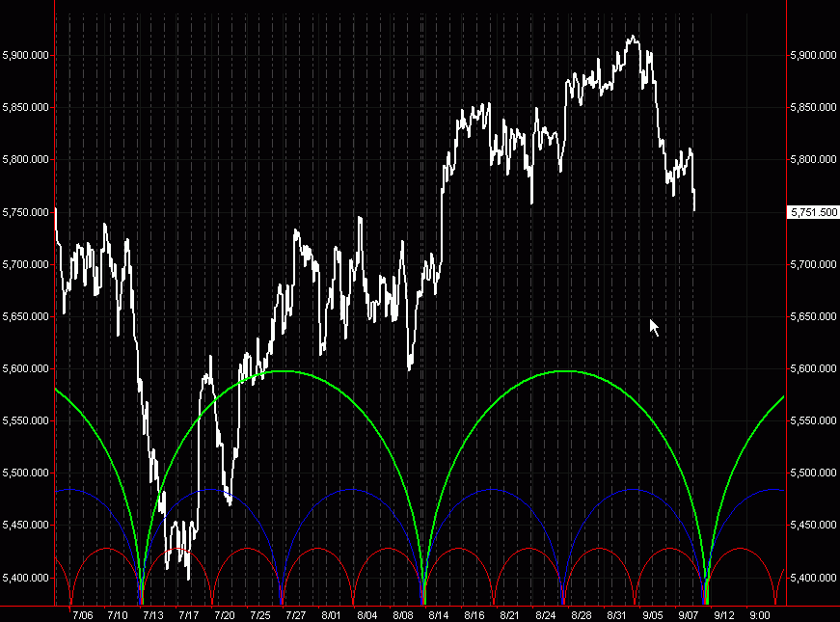Click the 7/06 date label

click(x=83, y=615)
